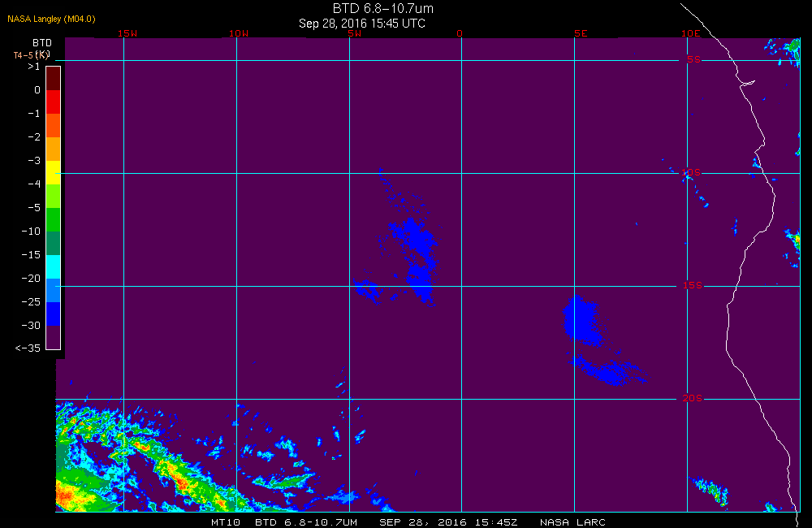The width and height of the screenshot is (812, 528).
Task: Click the '-30' legend value
Action: tap(31, 326)
